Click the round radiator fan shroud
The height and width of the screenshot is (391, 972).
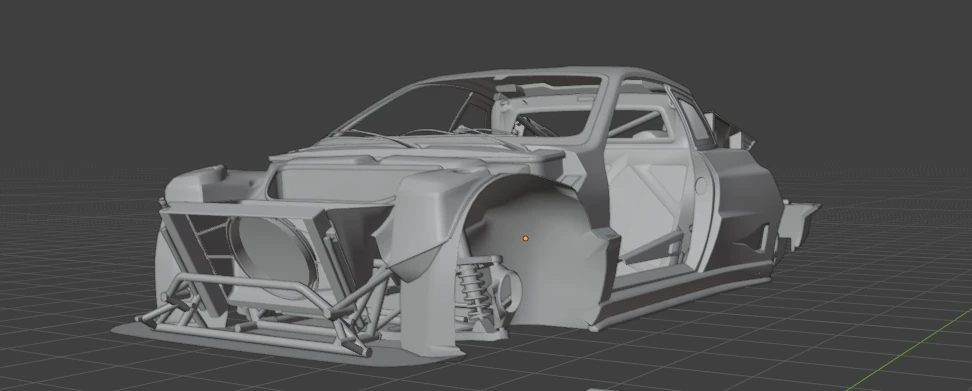click(x=272, y=255)
